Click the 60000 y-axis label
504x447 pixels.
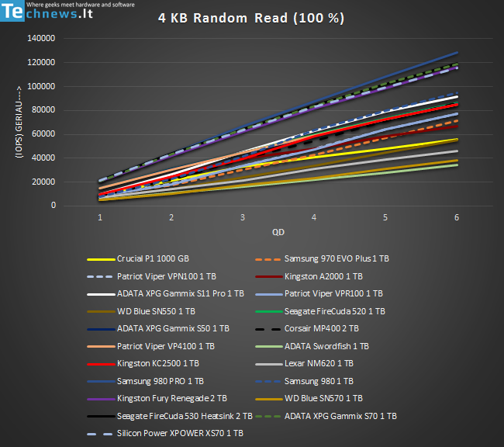[x=43, y=134]
